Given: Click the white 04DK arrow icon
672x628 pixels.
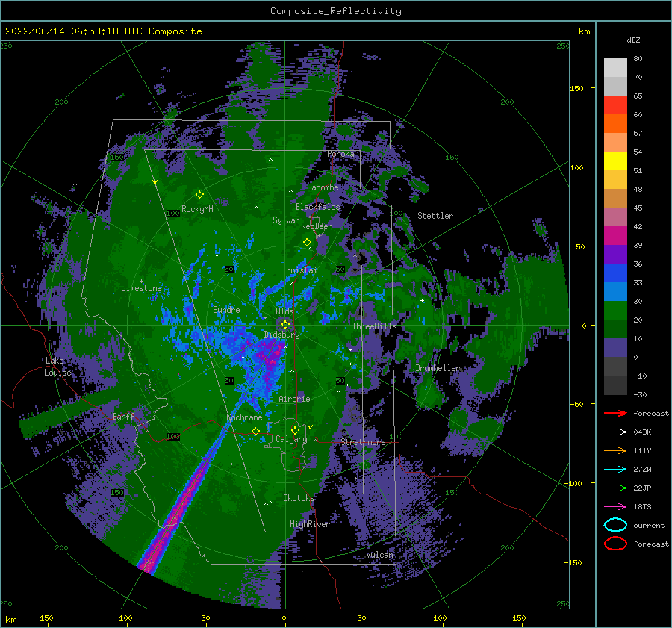Looking at the screenshot, I should coord(615,432).
